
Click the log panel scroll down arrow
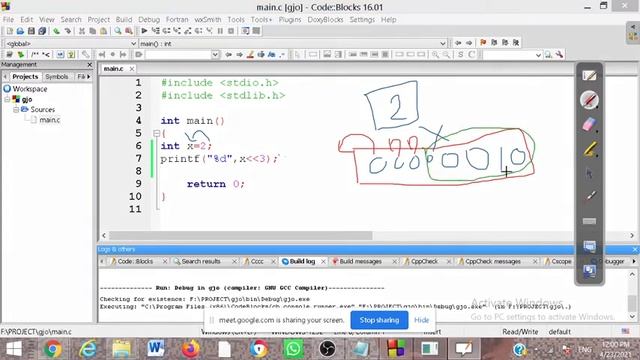point(632,316)
